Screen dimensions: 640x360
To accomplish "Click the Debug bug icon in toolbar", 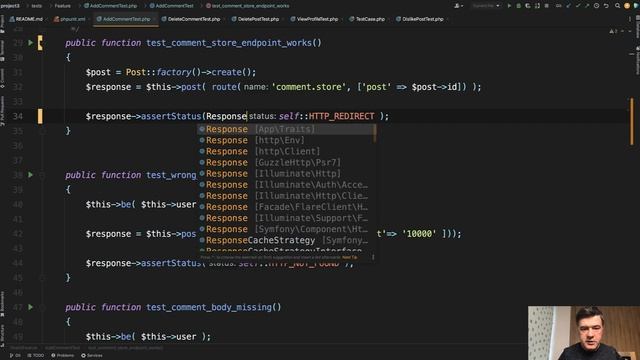I will (518, 6).
